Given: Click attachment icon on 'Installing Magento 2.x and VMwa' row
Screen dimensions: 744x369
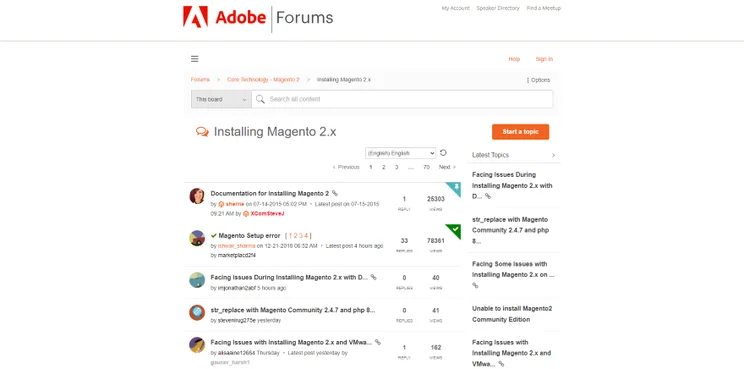Looking at the screenshot, I should (378, 342).
